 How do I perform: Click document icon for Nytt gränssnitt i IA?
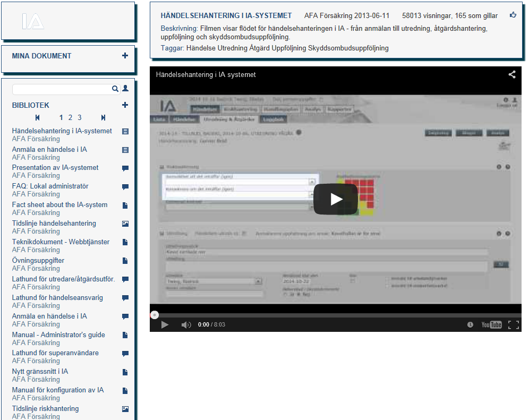point(125,372)
